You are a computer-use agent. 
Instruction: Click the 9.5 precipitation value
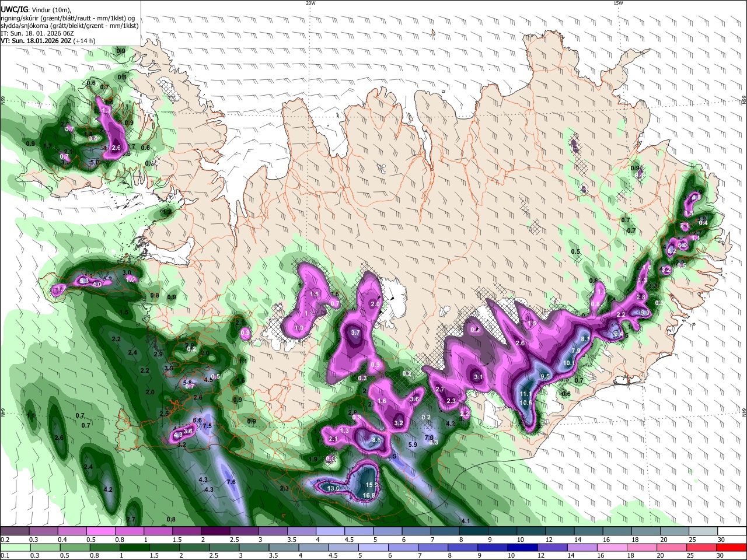pos(546,377)
